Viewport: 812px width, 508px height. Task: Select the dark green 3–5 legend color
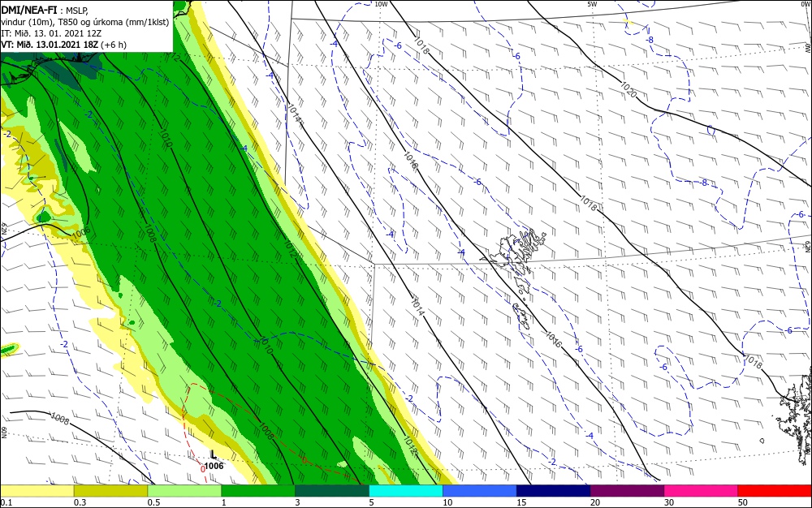tap(332, 491)
